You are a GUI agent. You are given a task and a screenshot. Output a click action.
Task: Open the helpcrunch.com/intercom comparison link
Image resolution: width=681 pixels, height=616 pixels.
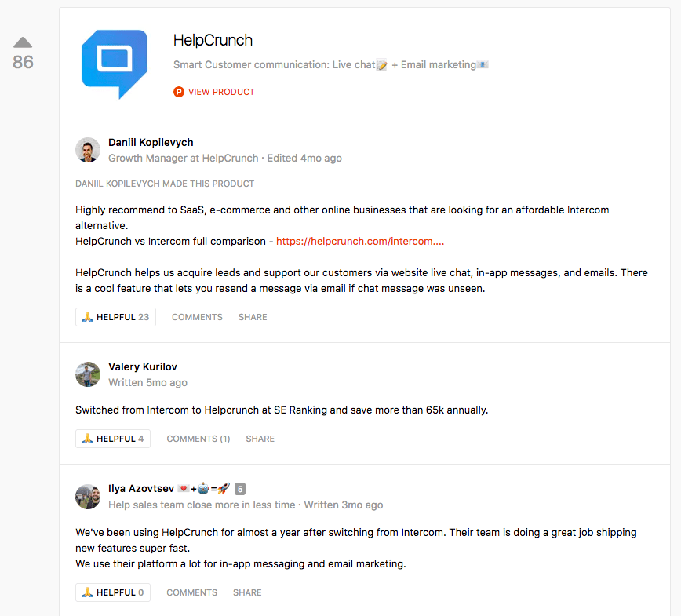[x=360, y=242]
